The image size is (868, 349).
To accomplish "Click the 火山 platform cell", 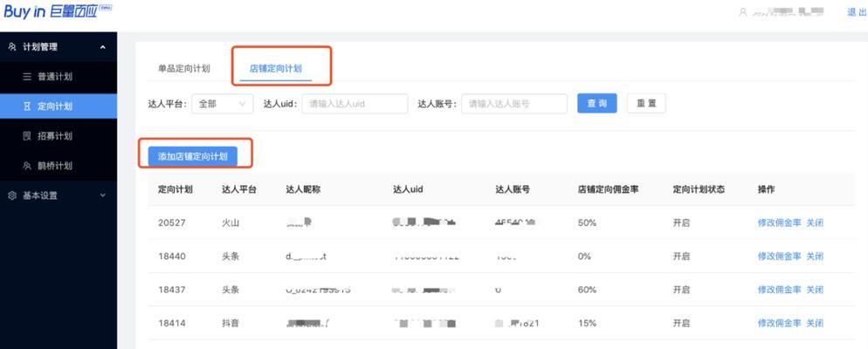I will click(231, 222).
